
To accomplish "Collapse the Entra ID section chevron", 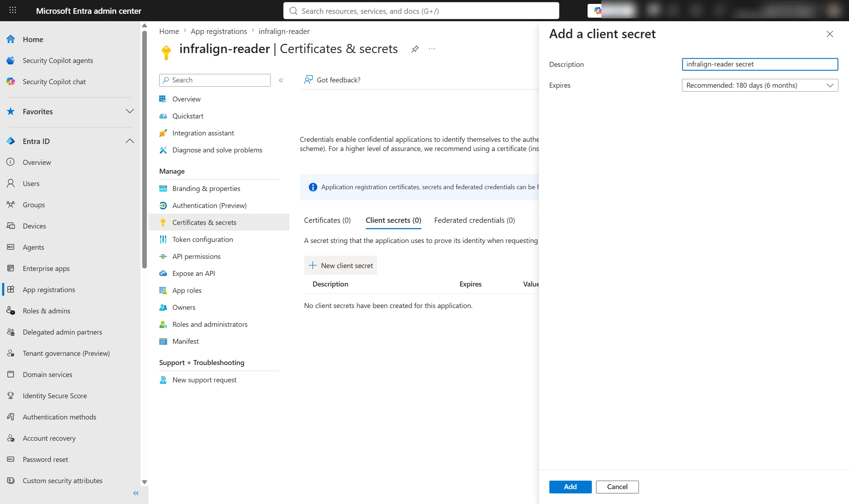I will click(x=130, y=141).
